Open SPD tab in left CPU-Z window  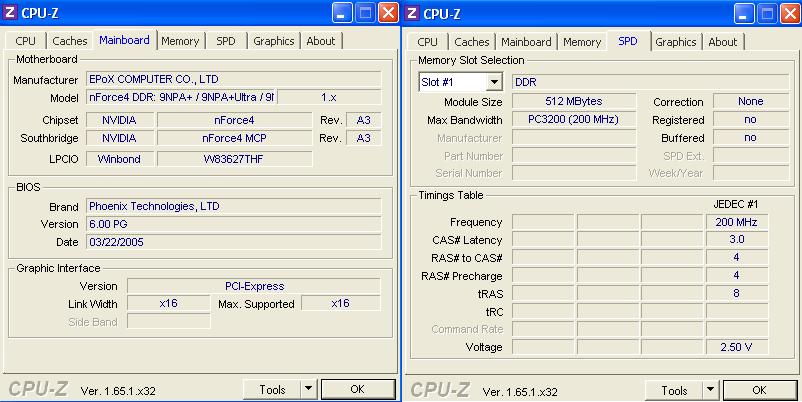[226, 41]
